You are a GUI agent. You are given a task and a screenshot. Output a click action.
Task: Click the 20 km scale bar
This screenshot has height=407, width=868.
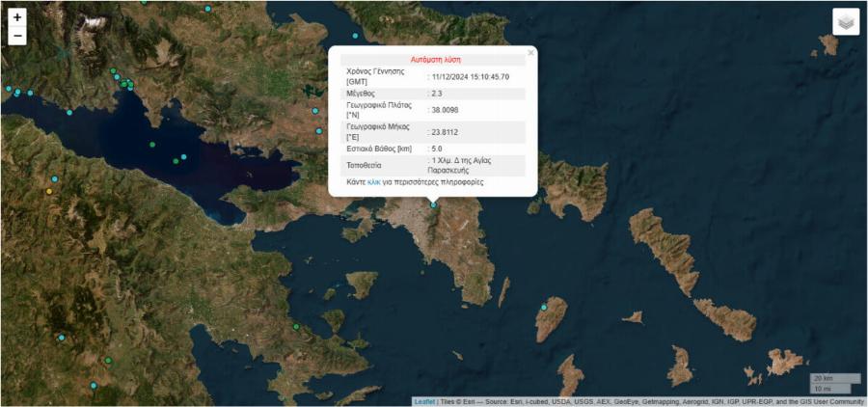click(x=834, y=378)
